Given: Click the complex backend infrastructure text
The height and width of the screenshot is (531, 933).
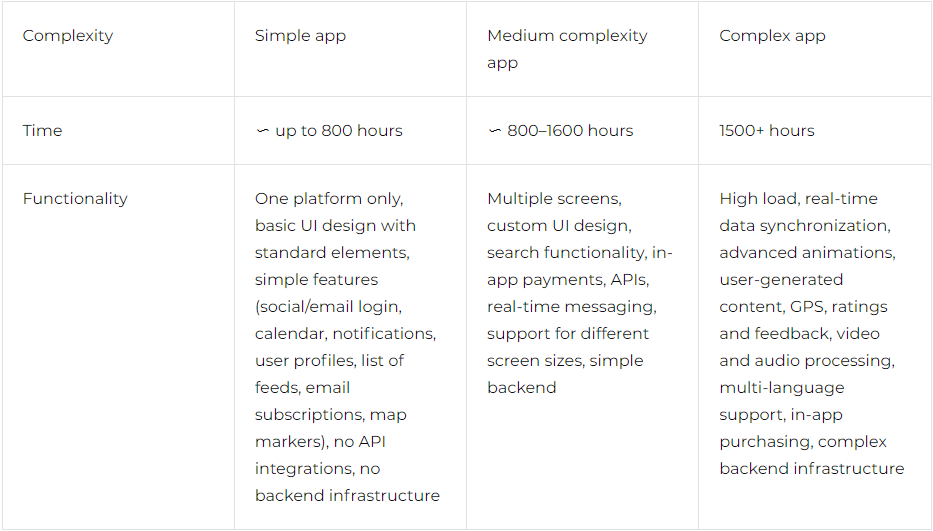Looking at the screenshot, I should (812, 455).
